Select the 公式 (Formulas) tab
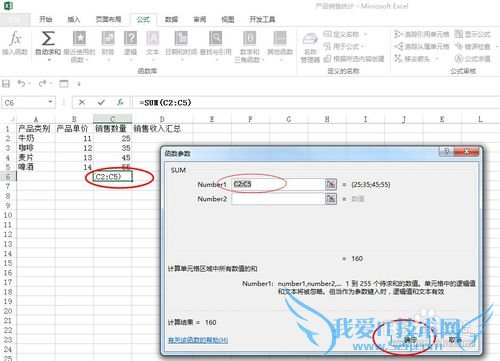The width and height of the screenshot is (500, 361). pos(143,19)
